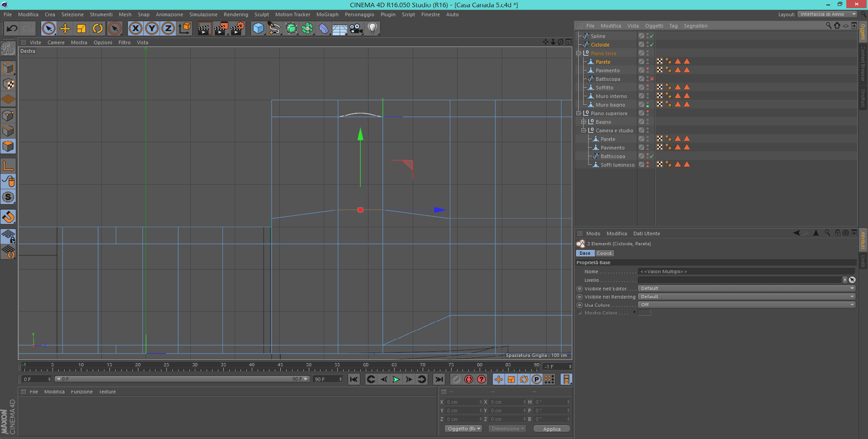
Task: Activate the Move tool
Action: coord(65,28)
